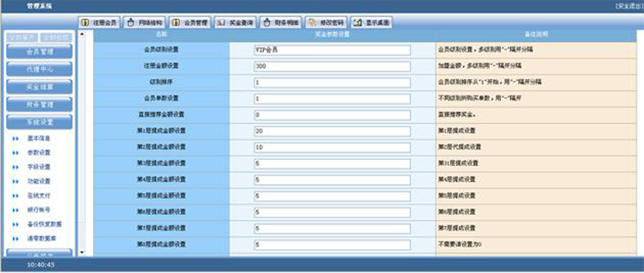Click the 注册金额设置 row label
Screen dimensions: 644x273
[162, 66]
